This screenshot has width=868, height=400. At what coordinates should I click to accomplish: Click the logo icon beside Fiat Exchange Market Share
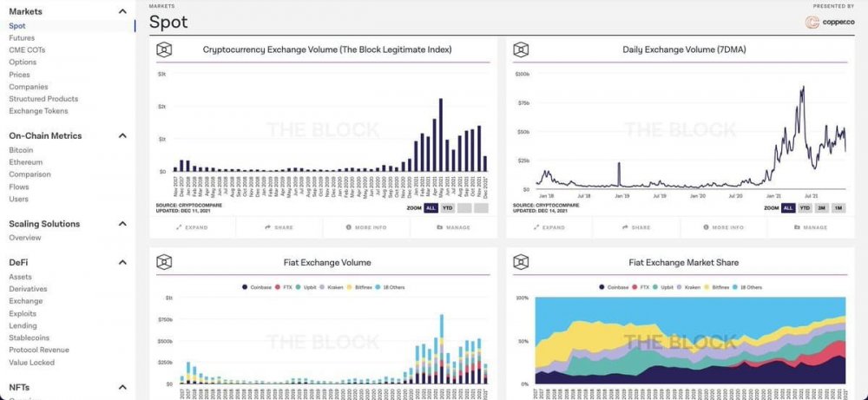click(521, 262)
